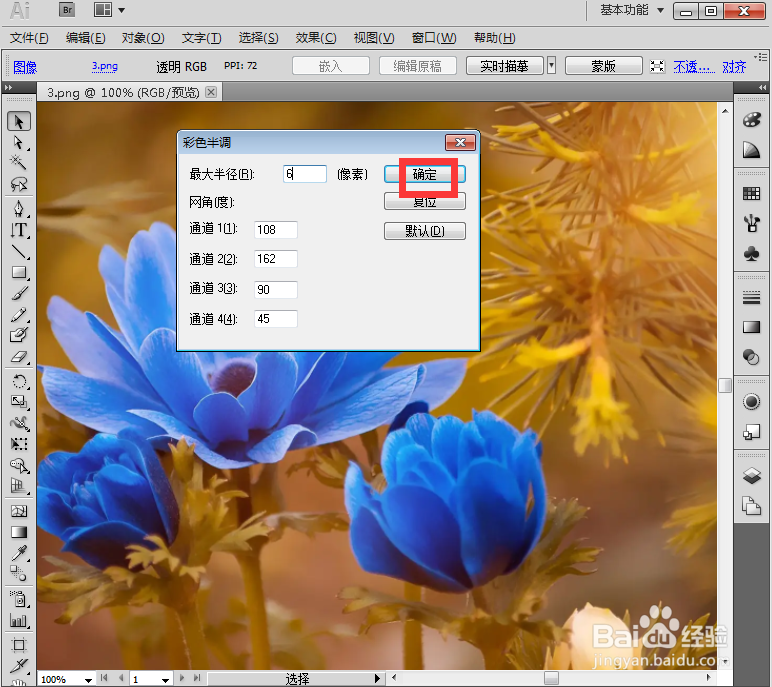The height and width of the screenshot is (687, 772).
Task: Open the Layers panel icon
Action: [x=751, y=476]
